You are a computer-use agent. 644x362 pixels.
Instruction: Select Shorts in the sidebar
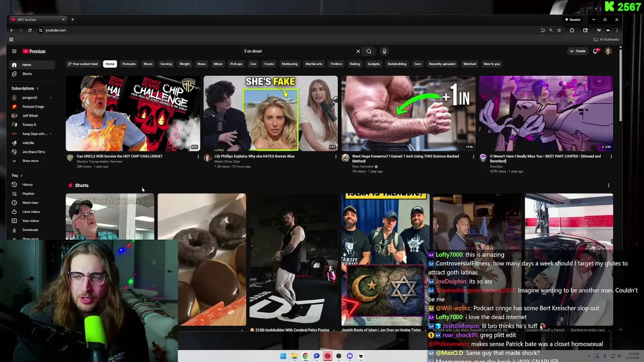click(x=32, y=74)
